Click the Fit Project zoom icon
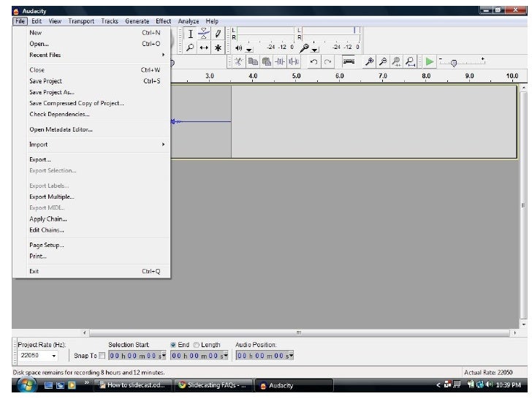The width and height of the screenshot is (532, 399). pos(412,62)
